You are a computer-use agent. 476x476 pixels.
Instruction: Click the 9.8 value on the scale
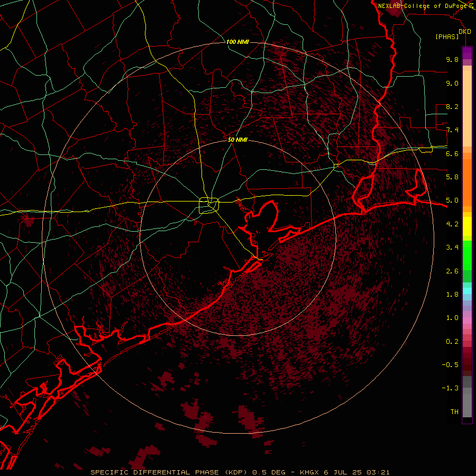[x=452, y=59]
